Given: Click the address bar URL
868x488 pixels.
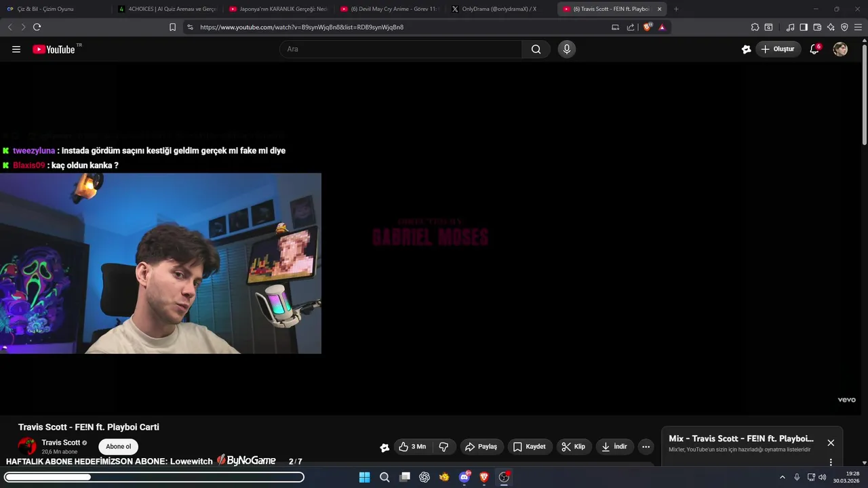Looking at the screenshot, I should pyautogui.click(x=302, y=27).
